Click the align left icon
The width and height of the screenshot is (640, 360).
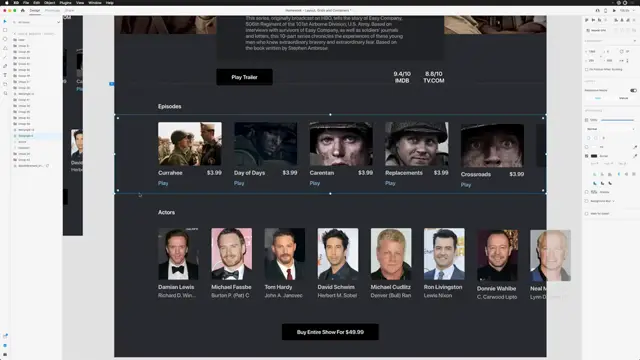[616, 20]
